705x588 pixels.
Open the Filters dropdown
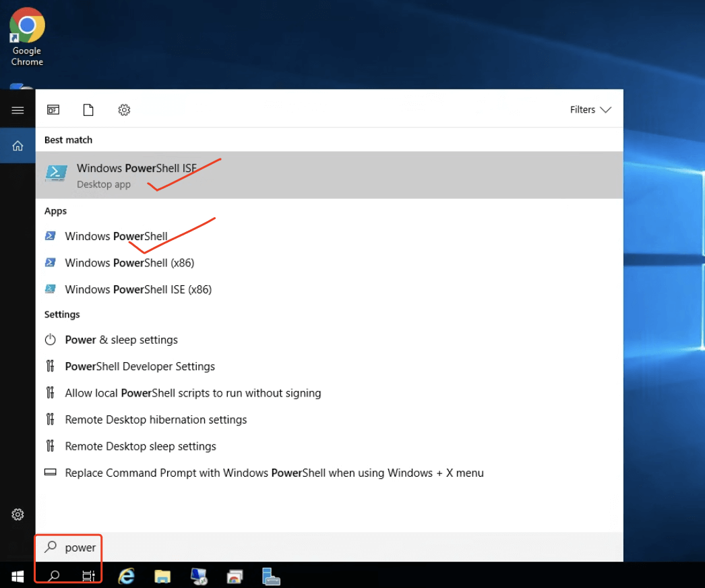tap(590, 110)
